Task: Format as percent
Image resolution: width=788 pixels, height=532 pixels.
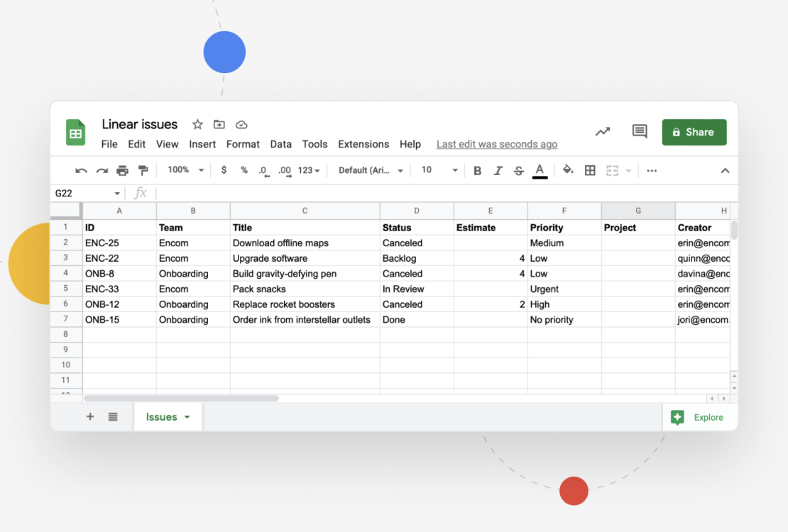Action: tap(244, 170)
